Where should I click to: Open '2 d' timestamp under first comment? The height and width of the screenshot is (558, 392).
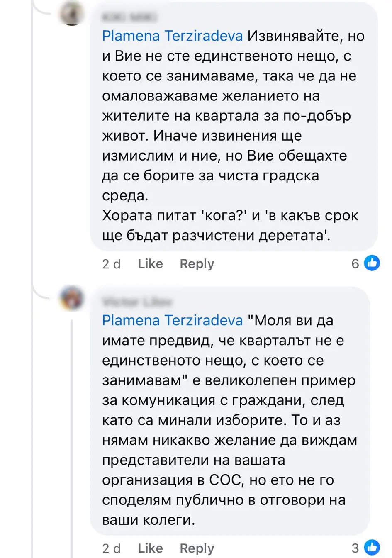click(x=111, y=264)
